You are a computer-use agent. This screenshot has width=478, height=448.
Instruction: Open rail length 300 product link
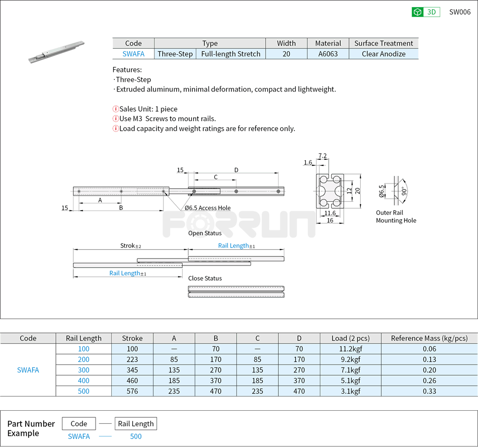click(x=84, y=370)
